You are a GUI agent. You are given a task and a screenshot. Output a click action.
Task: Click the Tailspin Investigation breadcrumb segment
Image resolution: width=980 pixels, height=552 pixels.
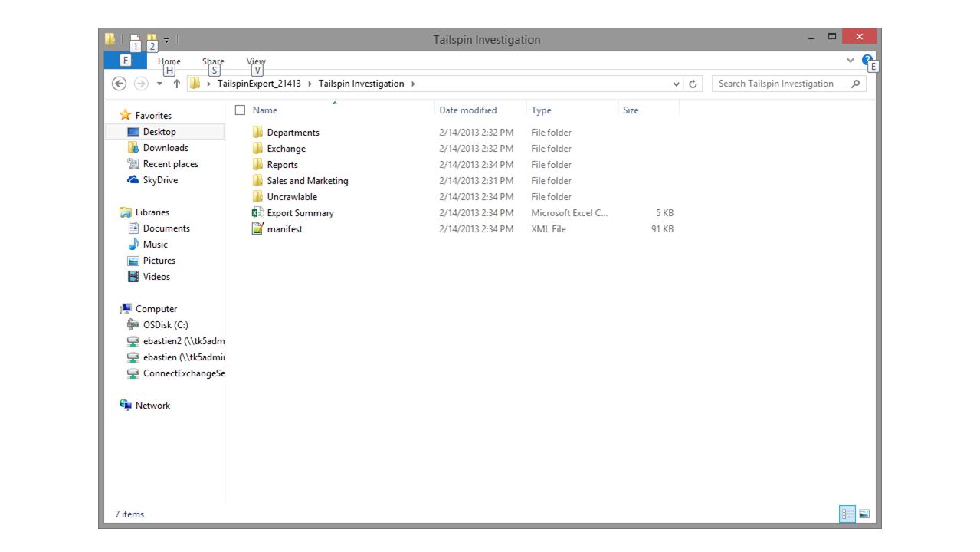point(361,84)
